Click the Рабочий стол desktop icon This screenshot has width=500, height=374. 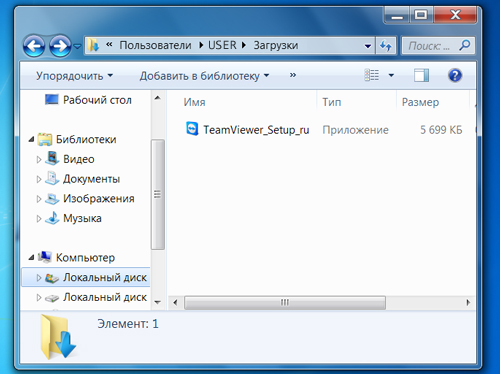point(52,99)
